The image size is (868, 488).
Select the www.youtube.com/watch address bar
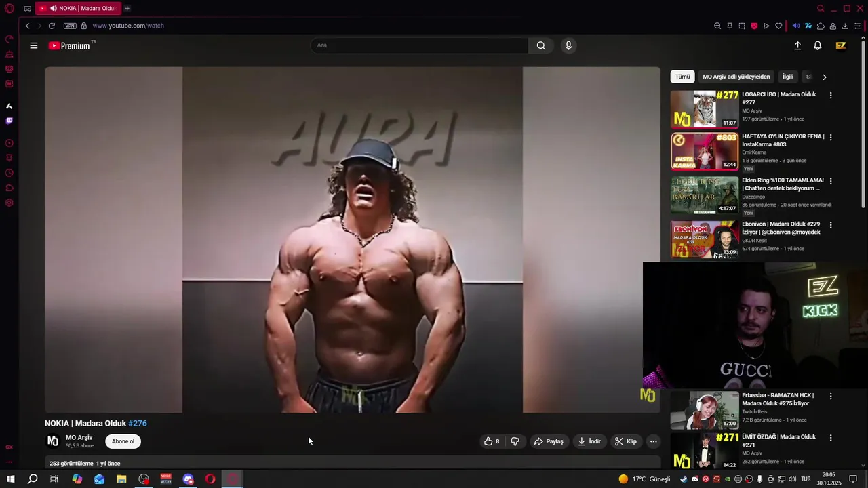(128, 26)
